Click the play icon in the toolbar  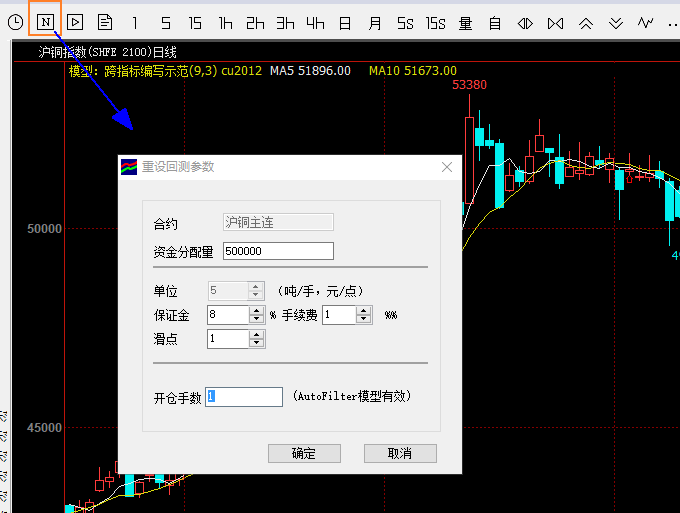(75, 22)
